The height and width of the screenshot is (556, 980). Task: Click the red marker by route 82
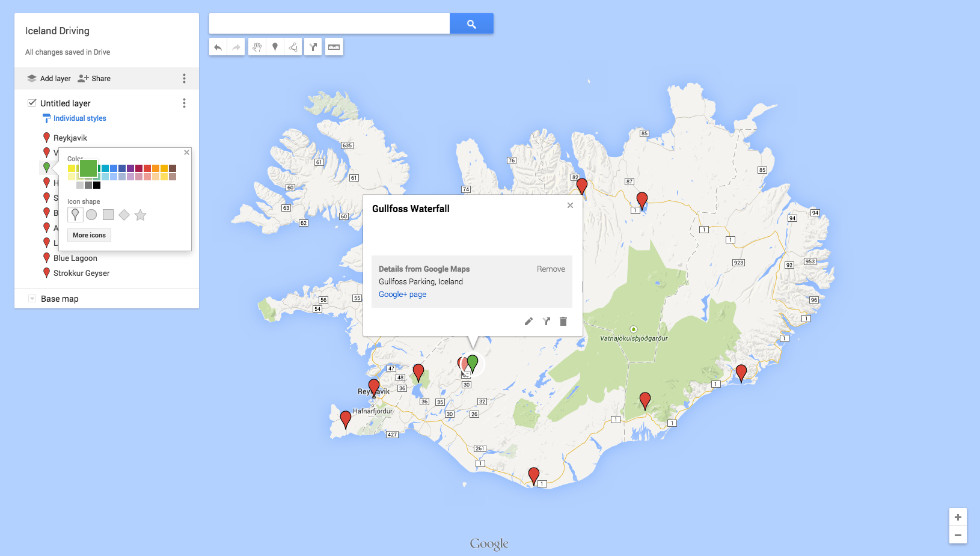[582, 186]
